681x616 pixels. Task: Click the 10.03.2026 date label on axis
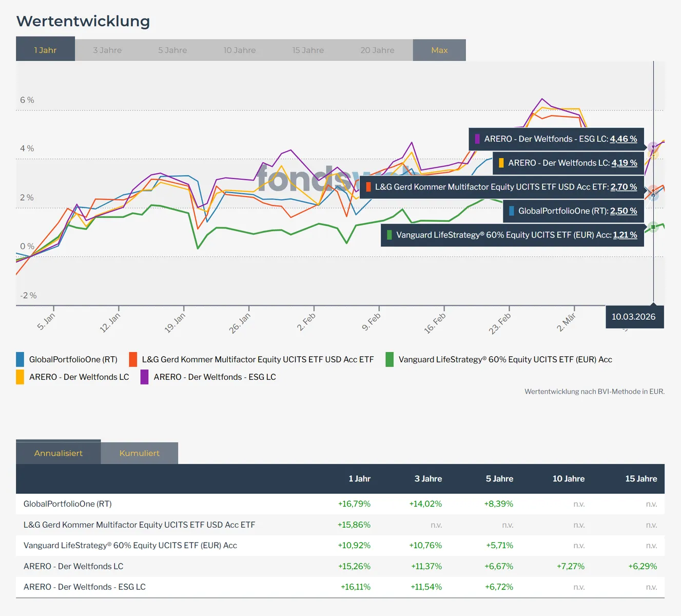click(633, 317)
